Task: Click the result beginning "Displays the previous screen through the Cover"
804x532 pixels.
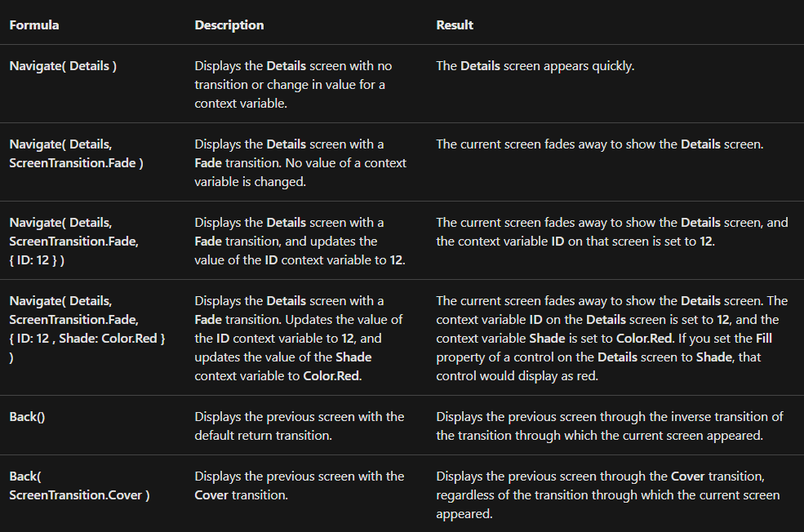Action: [x=608, y=494]
